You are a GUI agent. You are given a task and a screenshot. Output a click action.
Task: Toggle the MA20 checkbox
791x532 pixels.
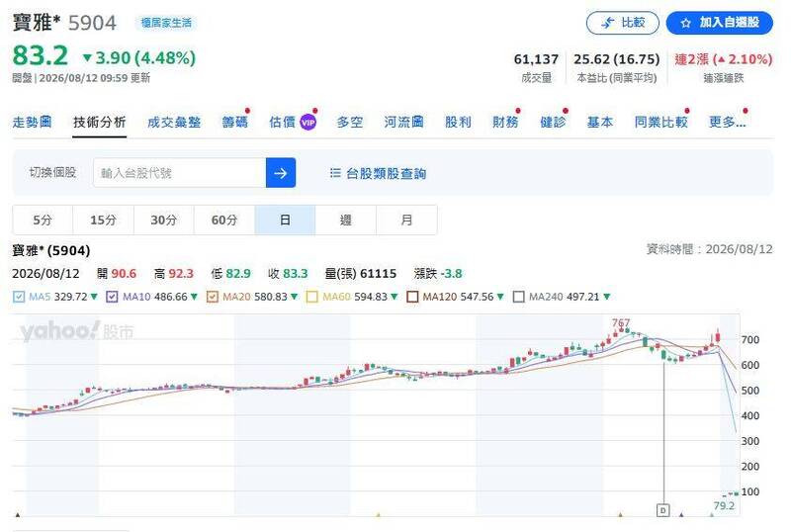coord(213,297)
